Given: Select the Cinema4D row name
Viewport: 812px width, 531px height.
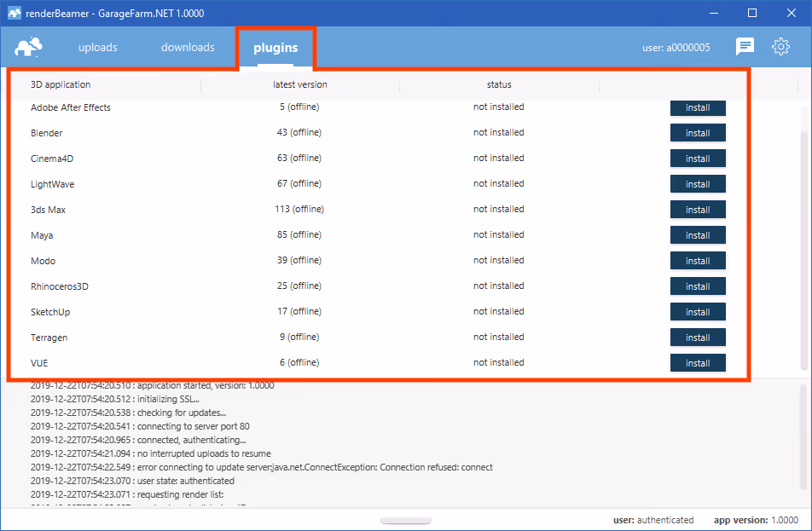Looking at the screenshot, I should click(52, 159).
